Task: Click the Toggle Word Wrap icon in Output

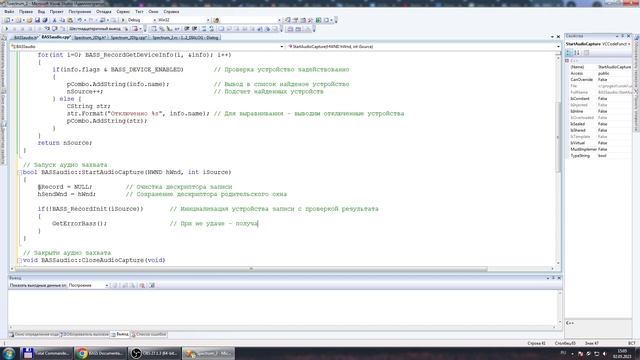Action: click(151, 285)
